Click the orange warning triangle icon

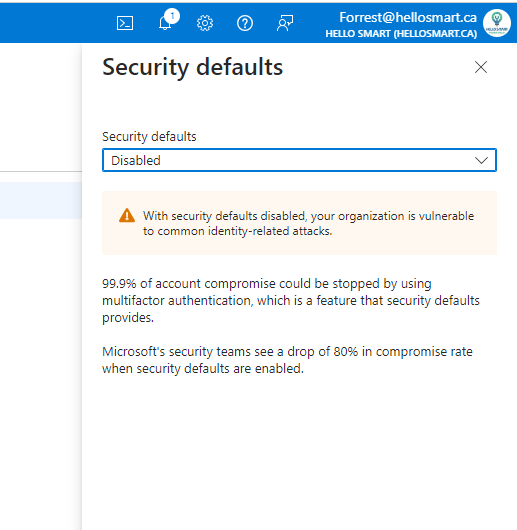tap(127, 216)
